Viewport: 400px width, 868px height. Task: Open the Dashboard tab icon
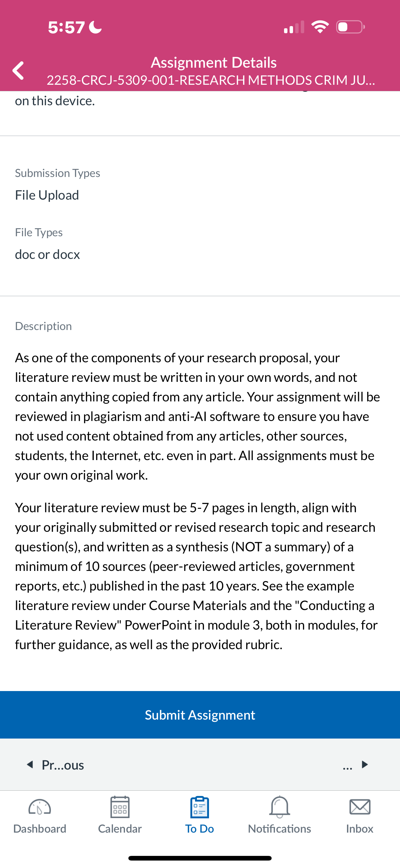click(40, 807)
